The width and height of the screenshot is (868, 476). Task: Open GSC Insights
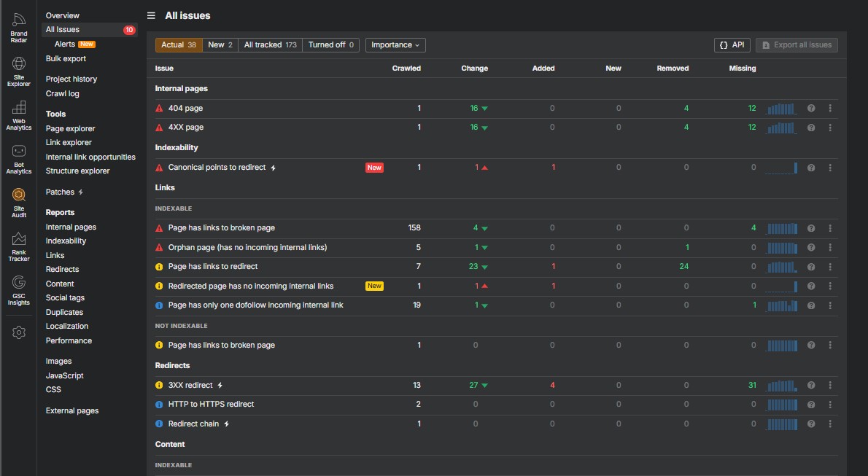tap(19, 291)
